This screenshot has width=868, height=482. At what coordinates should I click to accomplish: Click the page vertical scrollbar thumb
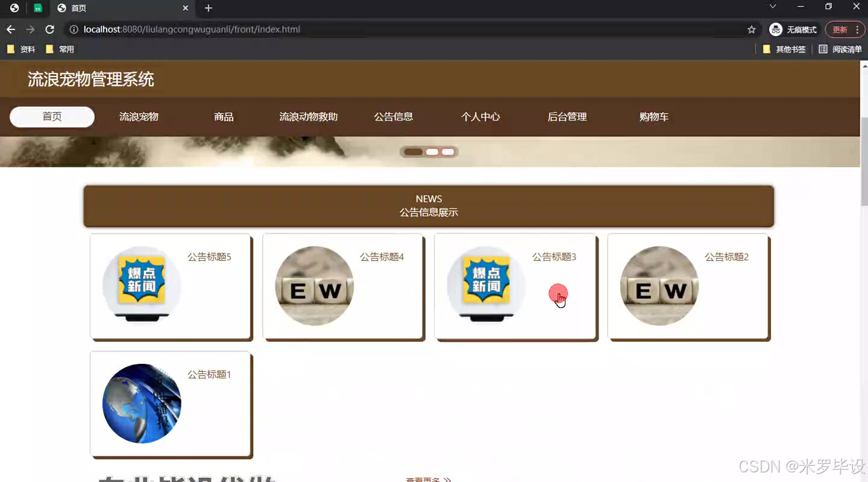(864, 162)
